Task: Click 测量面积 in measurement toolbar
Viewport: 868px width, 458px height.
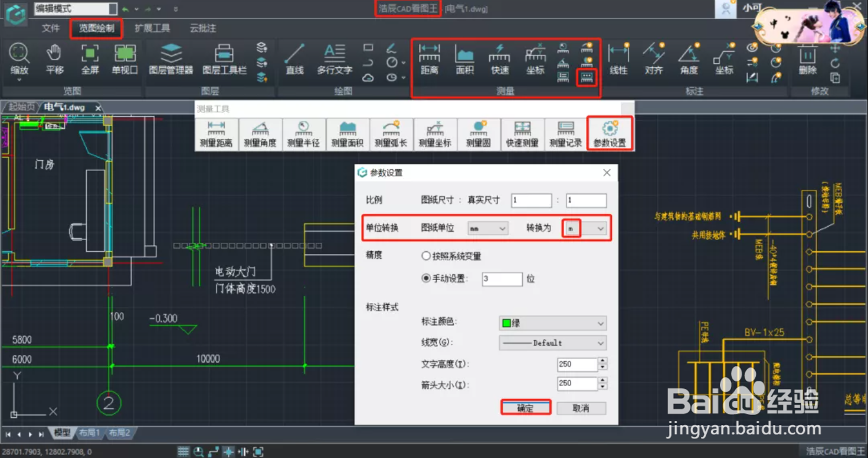Action: 348,134
